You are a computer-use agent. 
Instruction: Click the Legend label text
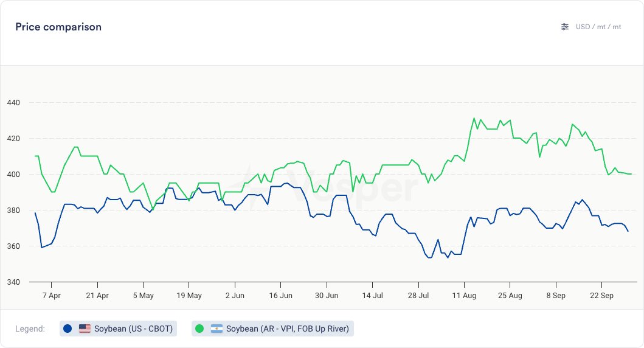30,329
